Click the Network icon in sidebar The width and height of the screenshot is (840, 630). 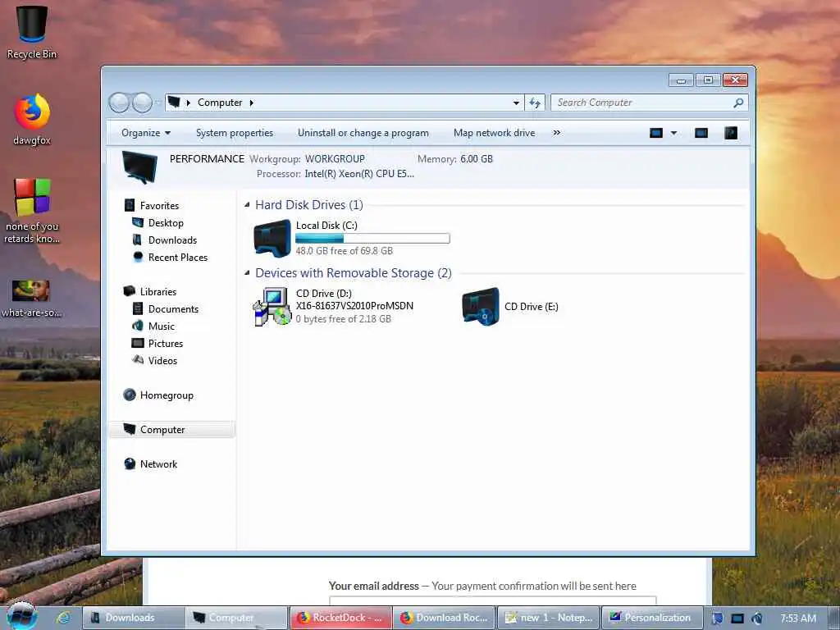[x=130, y=463]
